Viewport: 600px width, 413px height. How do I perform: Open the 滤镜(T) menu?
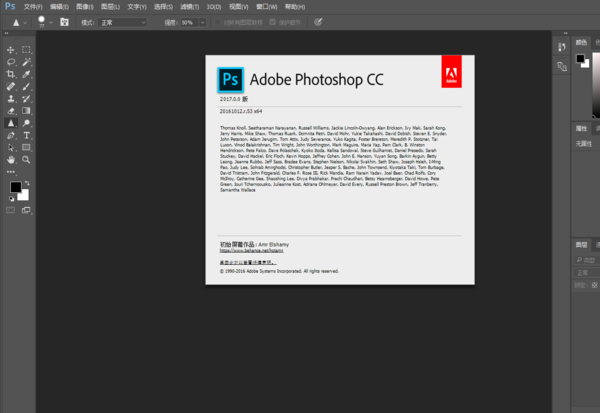[189, 7]
